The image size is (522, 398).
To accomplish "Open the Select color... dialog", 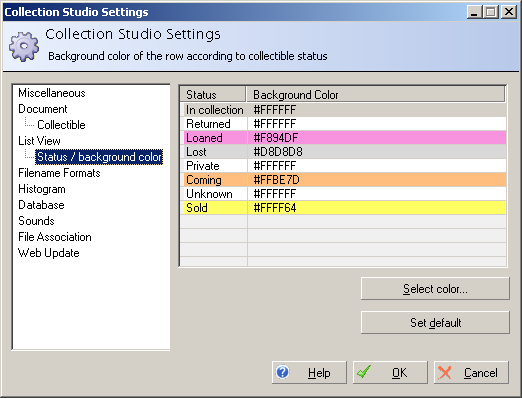I will click(435, 289).
